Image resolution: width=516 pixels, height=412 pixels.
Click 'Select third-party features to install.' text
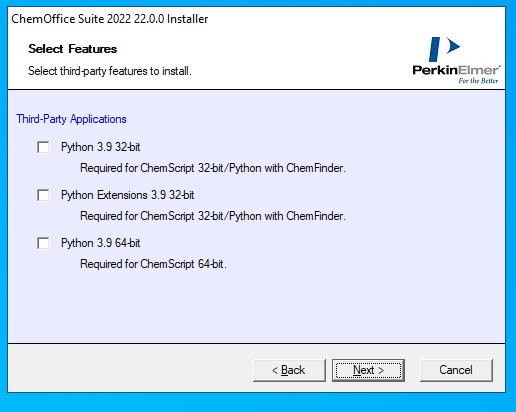pos(110,71)
